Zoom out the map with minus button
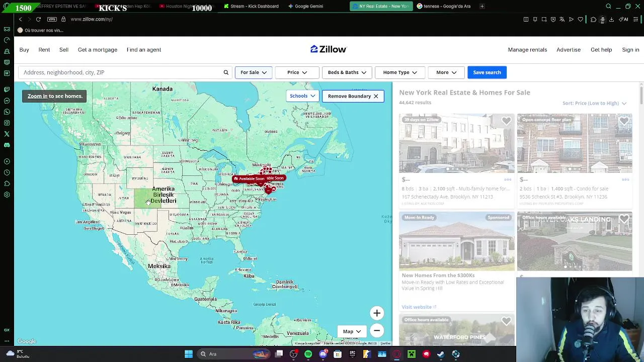 377,330
